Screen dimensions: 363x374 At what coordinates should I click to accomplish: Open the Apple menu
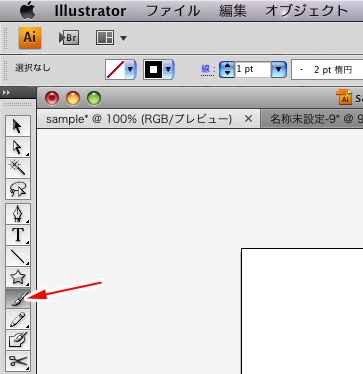pyautogui.click(x=28, y=10)
